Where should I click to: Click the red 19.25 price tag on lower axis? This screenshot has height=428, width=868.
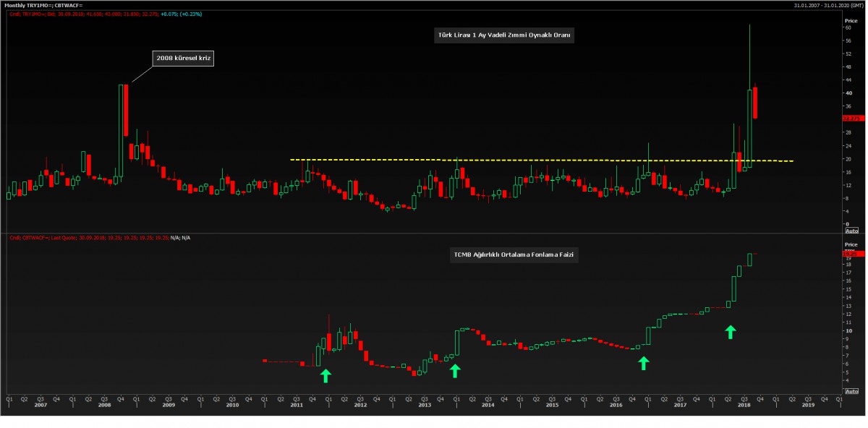pyautogui.click(x=850, y=254)
